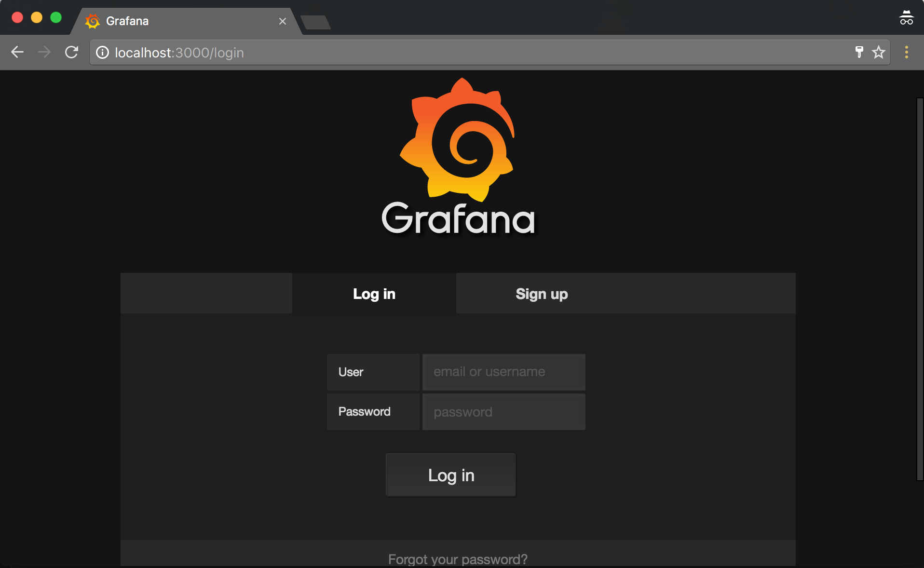Click the localhost:3000/login address bar
Viewport: 924px width, 568px height.
pos(490,52)
